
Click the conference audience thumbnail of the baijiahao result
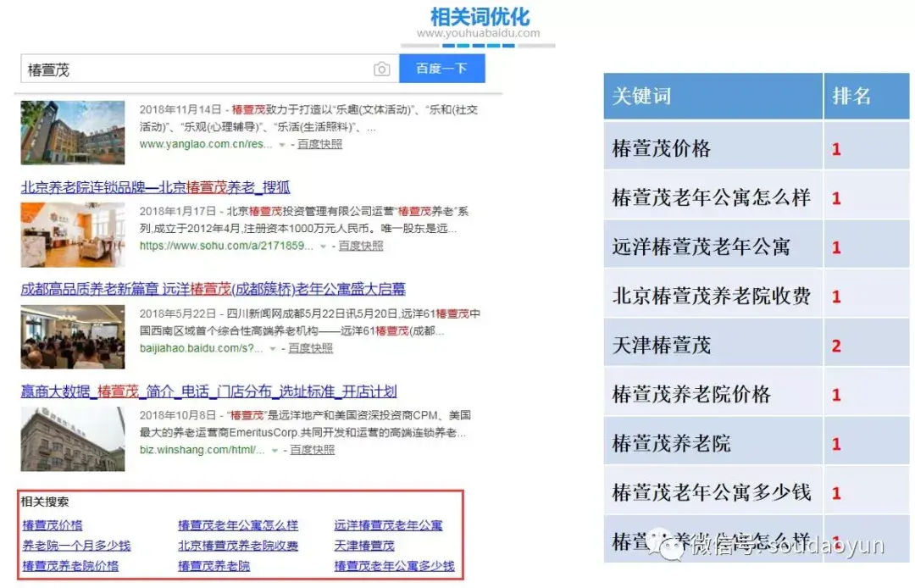coord(72,336)
